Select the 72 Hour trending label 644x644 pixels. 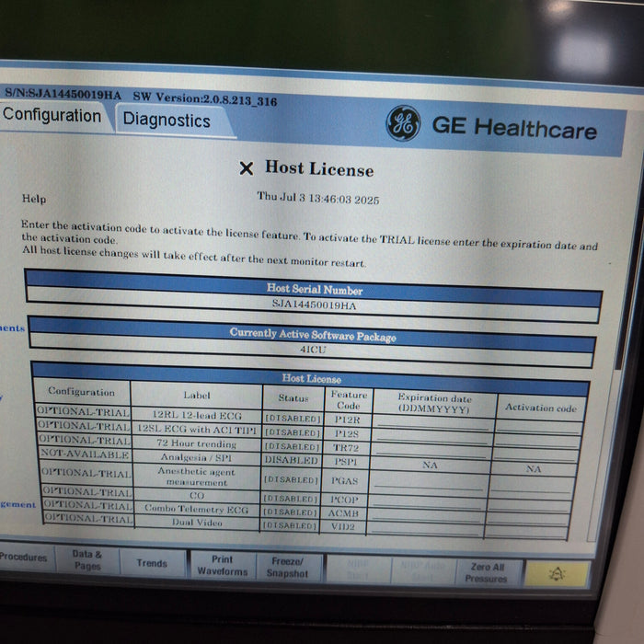[x=196, y=443]
